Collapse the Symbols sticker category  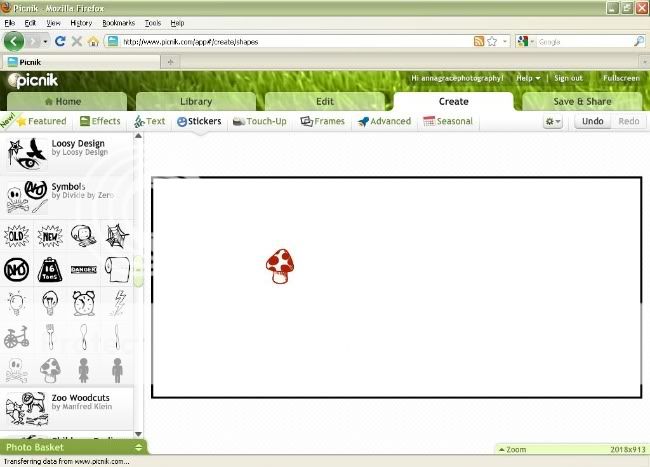point(66,197)
